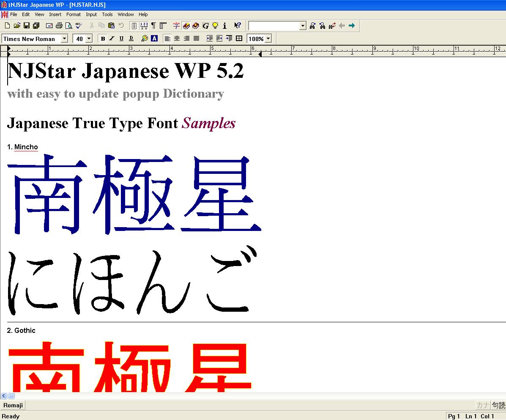
Task: Run the ABC spell check
Action: pos(79,25)
